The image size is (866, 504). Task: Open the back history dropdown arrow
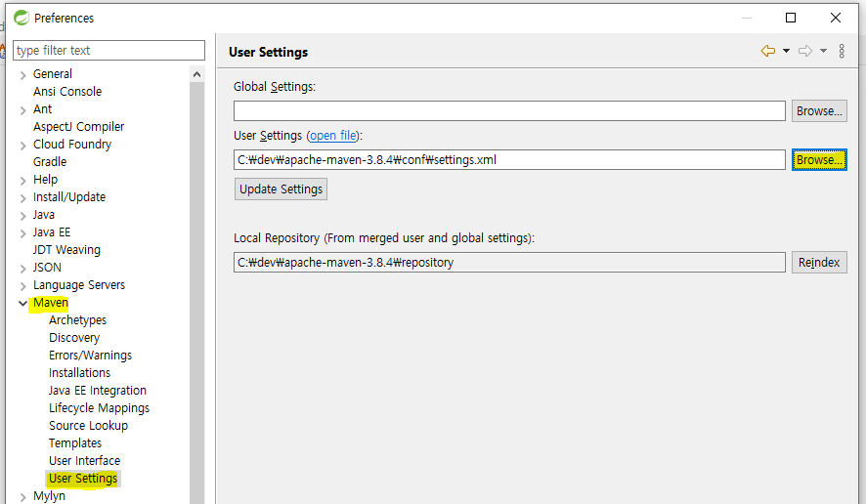(x=786, y=52)
